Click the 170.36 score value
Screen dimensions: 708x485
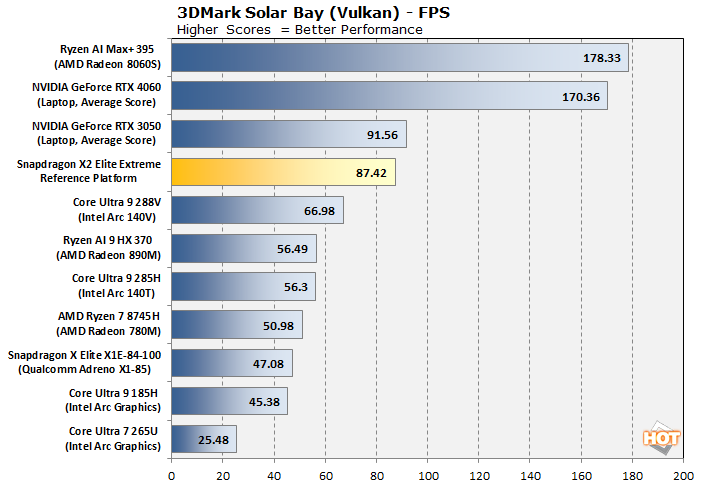579,96
